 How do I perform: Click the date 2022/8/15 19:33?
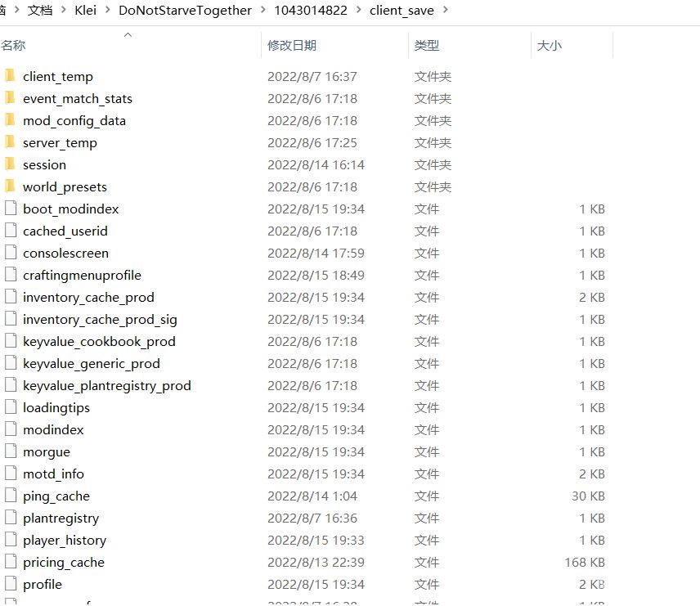[316, 540]
